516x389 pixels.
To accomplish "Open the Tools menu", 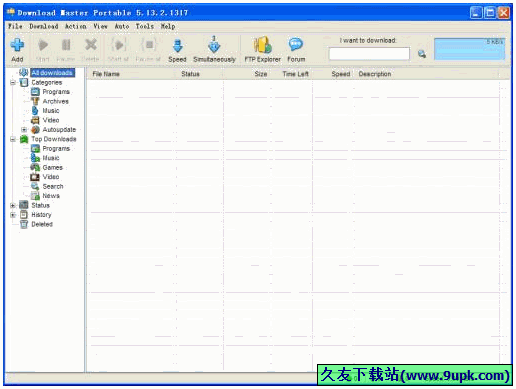I will point(145,26).
